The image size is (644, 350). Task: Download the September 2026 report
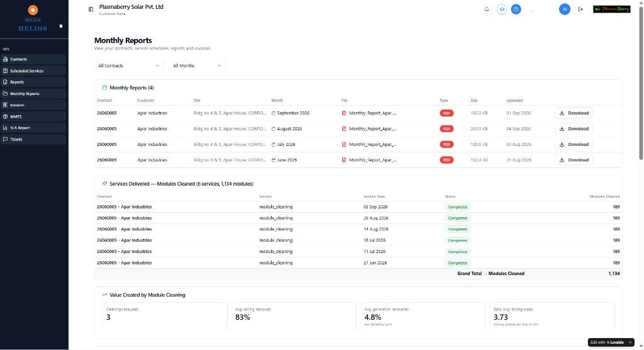click(x=574, y=113)
